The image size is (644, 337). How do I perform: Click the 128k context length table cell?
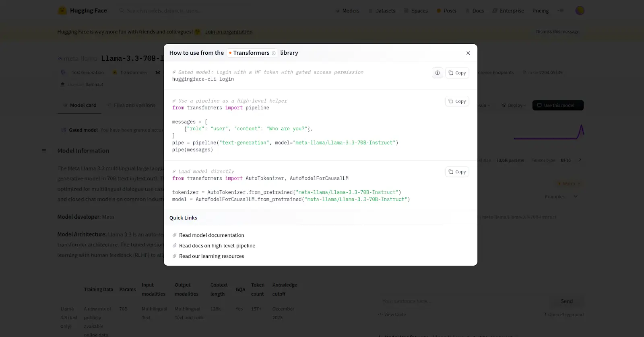pyautogui.click(x=216, y=309)
